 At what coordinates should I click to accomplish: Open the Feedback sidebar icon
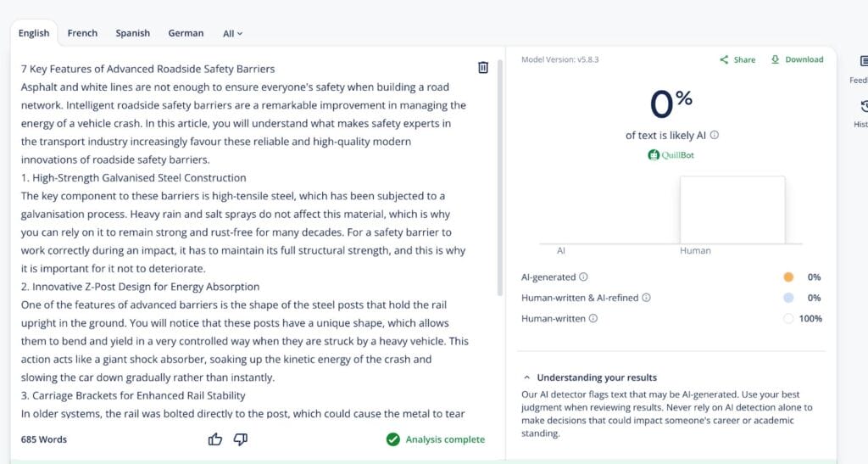click(863, 62)
